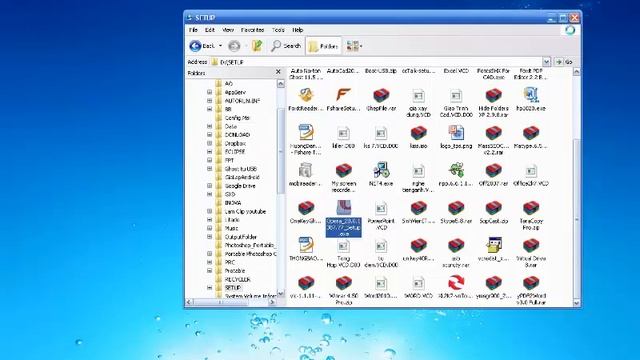
Task: Select the WORD.VCD file icon
Action: point(418,283)
